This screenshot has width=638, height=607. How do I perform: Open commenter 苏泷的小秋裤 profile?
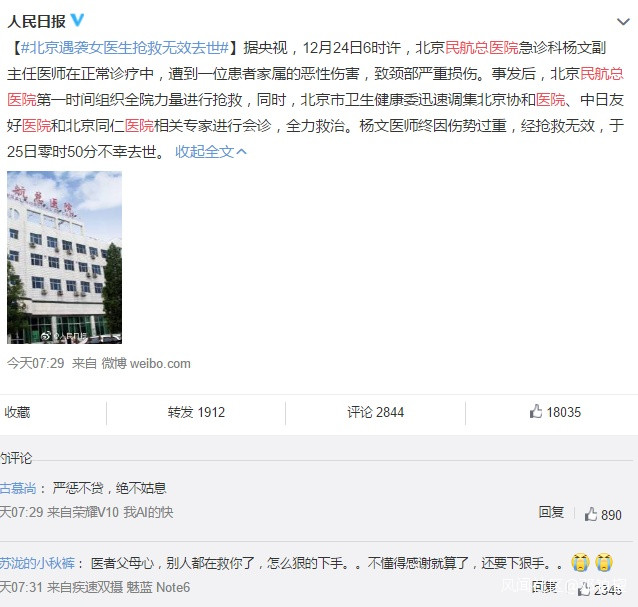[x=37, y=563]
